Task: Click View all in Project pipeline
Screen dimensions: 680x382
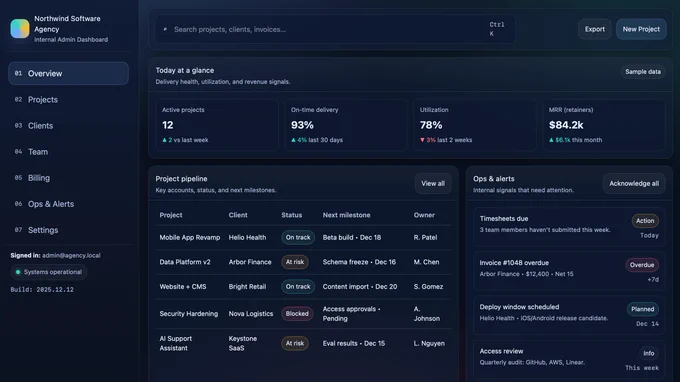Action: coord(433,183)
